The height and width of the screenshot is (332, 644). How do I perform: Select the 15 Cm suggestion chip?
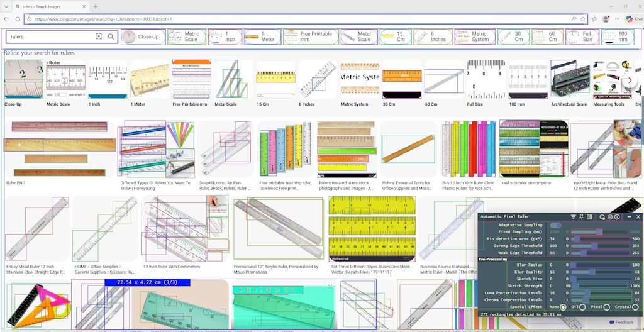coord(396,36)
